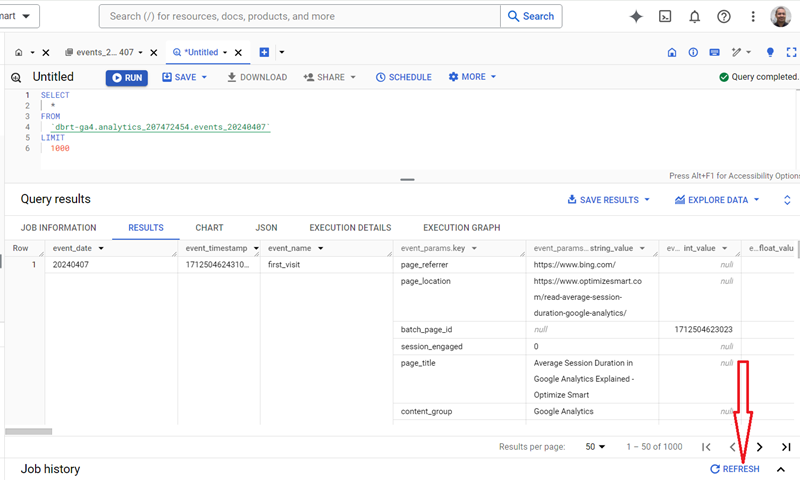The height and width of the screenshot is (480, 800).
Task: Expand events_2...407 tab dropdown arrow
Action: coord(140,52)
